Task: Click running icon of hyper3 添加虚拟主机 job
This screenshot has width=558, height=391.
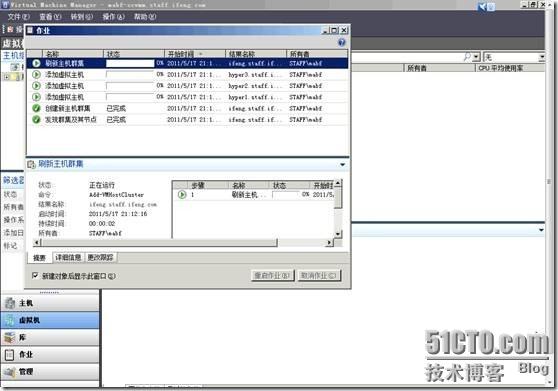Action: point(36,75)
